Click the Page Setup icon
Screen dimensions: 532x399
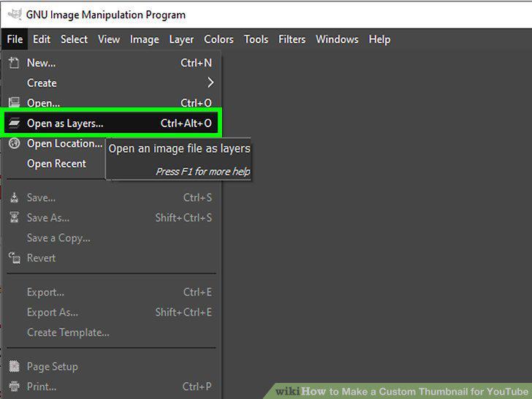point(15,366)
